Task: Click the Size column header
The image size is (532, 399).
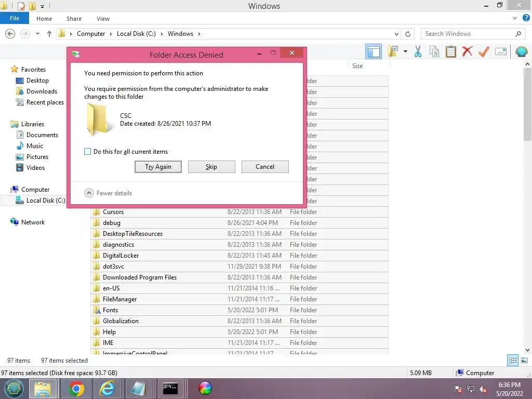Action: click(x=357, y=66)
